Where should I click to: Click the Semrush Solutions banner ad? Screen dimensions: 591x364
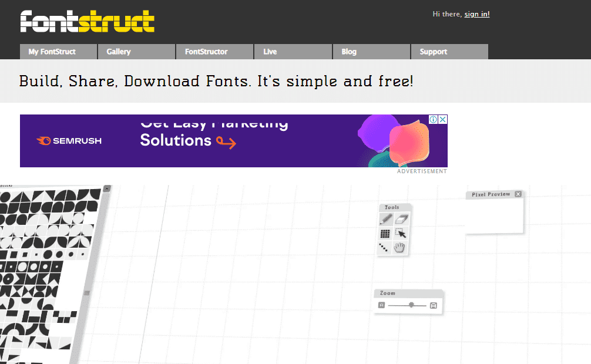click(234, 141)
